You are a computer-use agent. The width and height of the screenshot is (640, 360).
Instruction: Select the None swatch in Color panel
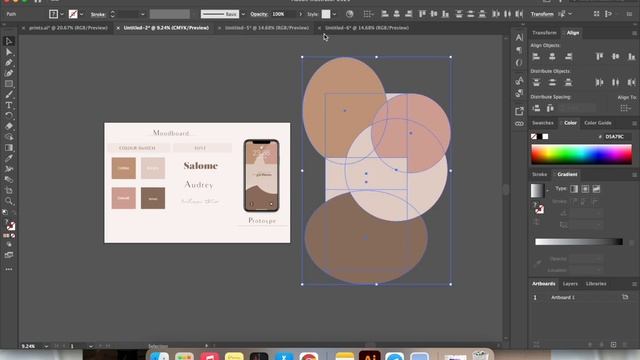point(534,136)
